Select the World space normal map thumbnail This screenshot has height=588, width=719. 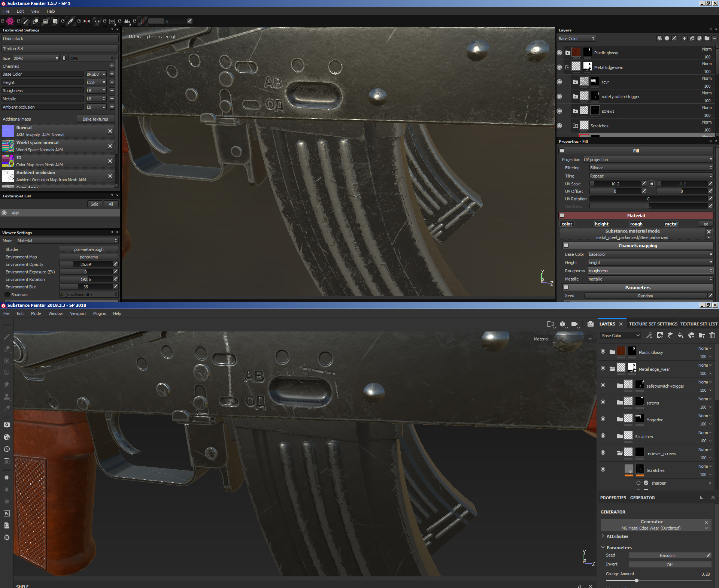8,146
